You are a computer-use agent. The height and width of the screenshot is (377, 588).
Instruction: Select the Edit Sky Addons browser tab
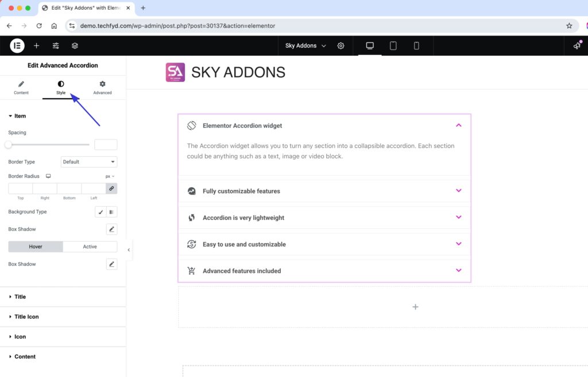86,8
